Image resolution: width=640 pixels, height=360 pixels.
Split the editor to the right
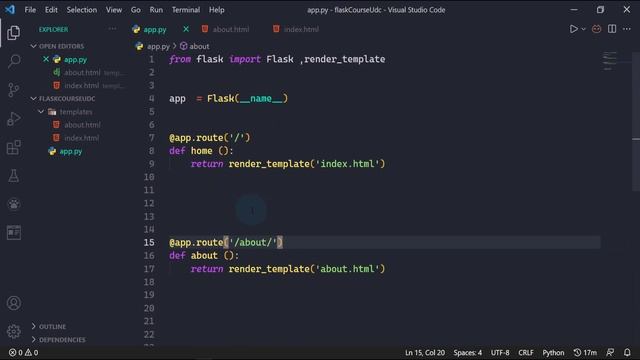pos(612,29)
